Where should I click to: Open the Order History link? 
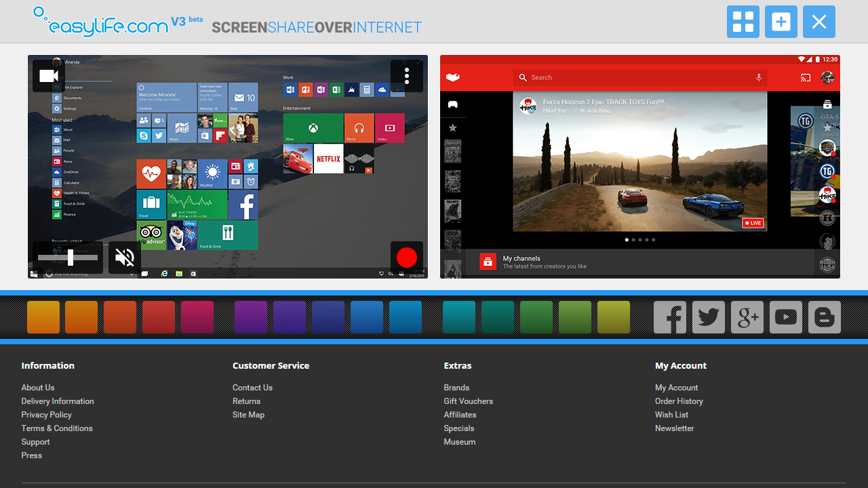click(x=679, y=401)
